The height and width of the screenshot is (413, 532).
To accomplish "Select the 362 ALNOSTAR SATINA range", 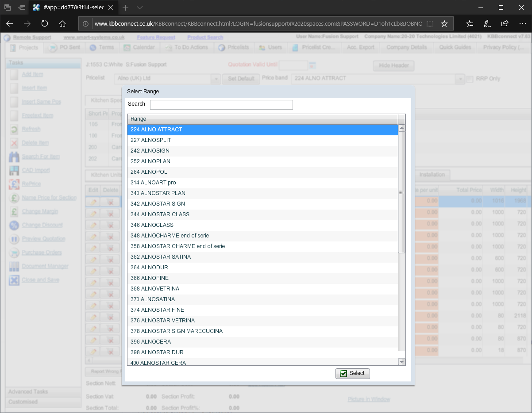I will point(263,257).
